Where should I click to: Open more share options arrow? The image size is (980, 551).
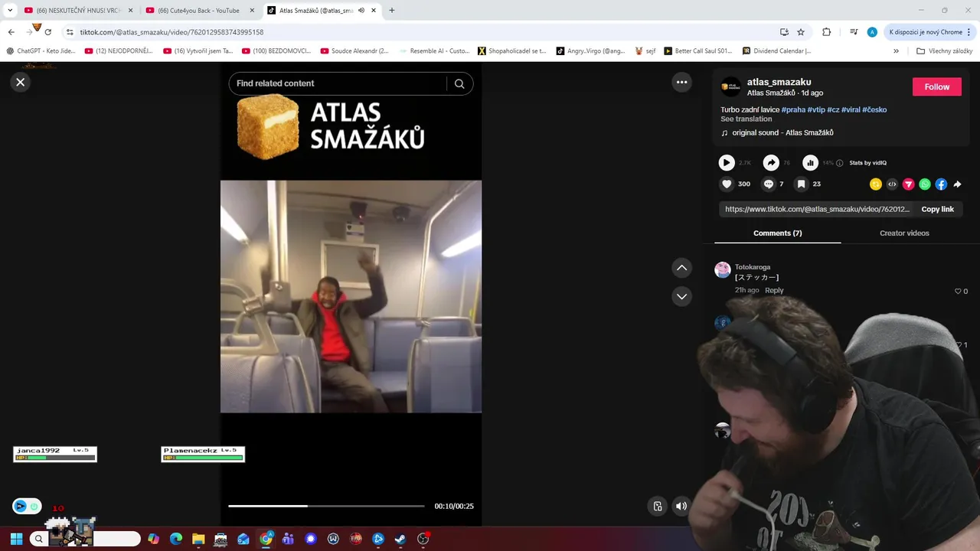(957, 184)
